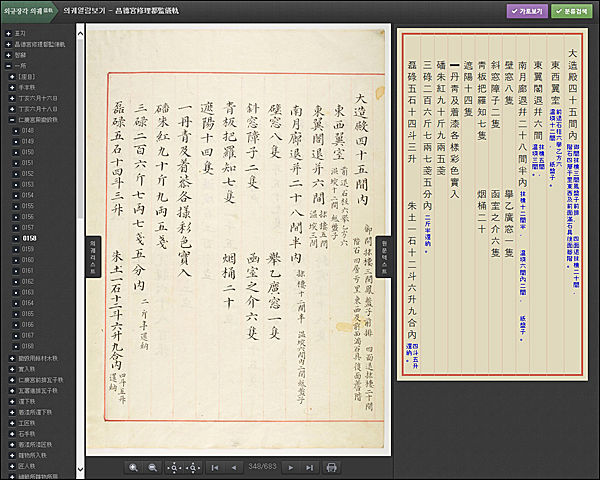Zoom out of the manuscript page

tap(152, 467)
